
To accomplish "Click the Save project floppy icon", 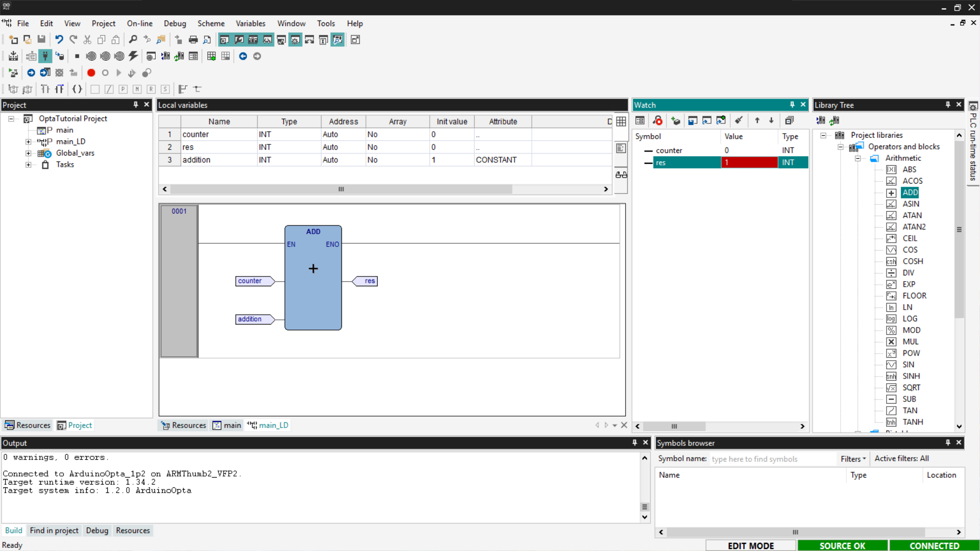I will click(41, 40).
